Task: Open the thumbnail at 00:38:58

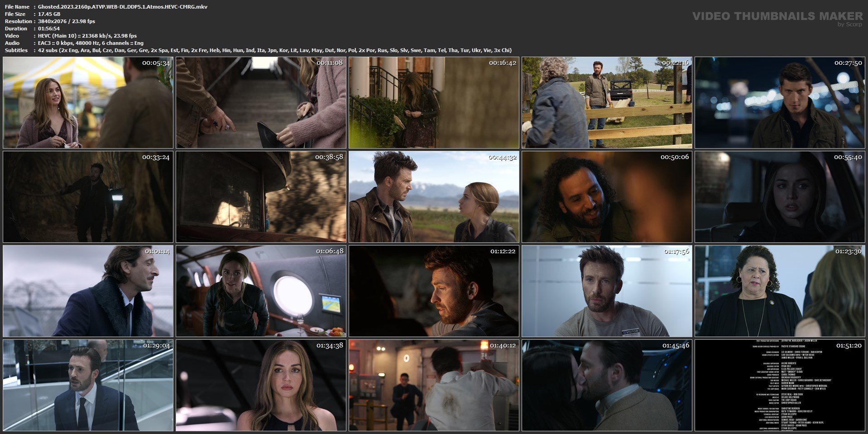Action: pos(261,197)
